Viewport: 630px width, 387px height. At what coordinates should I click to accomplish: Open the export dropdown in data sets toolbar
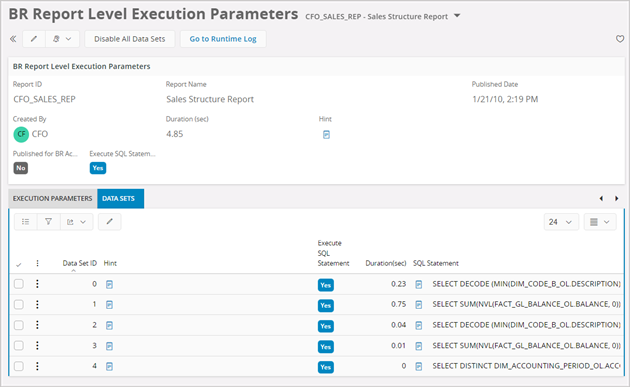[x=76, y=222]
